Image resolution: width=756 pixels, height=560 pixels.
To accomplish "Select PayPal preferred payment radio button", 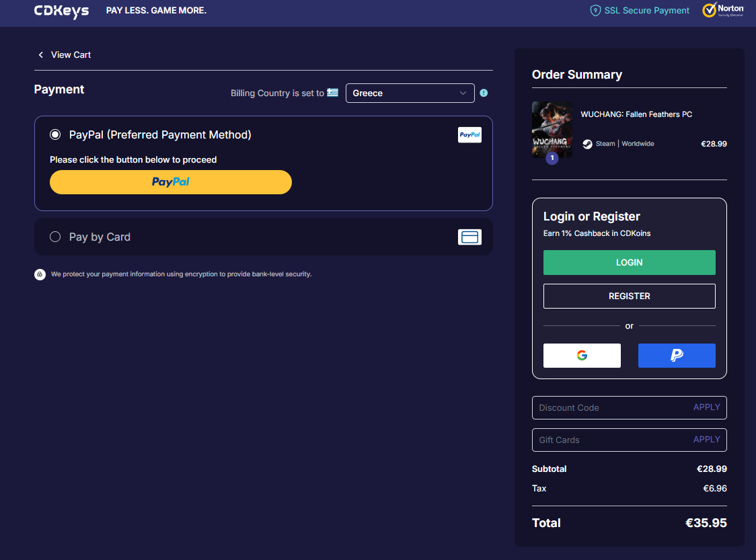I will (x=55, y=134).
